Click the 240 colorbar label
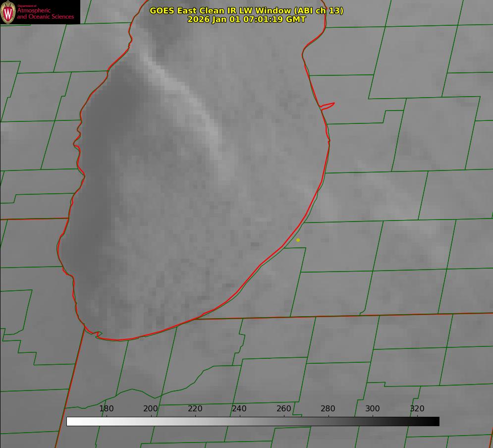Screen dimensions: 493x448 click(x=239, y=408)
